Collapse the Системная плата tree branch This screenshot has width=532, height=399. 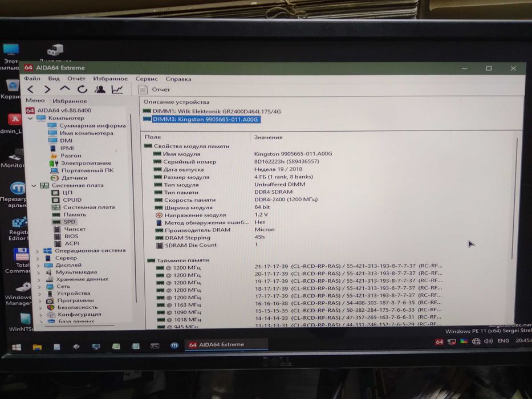point(34,186)
